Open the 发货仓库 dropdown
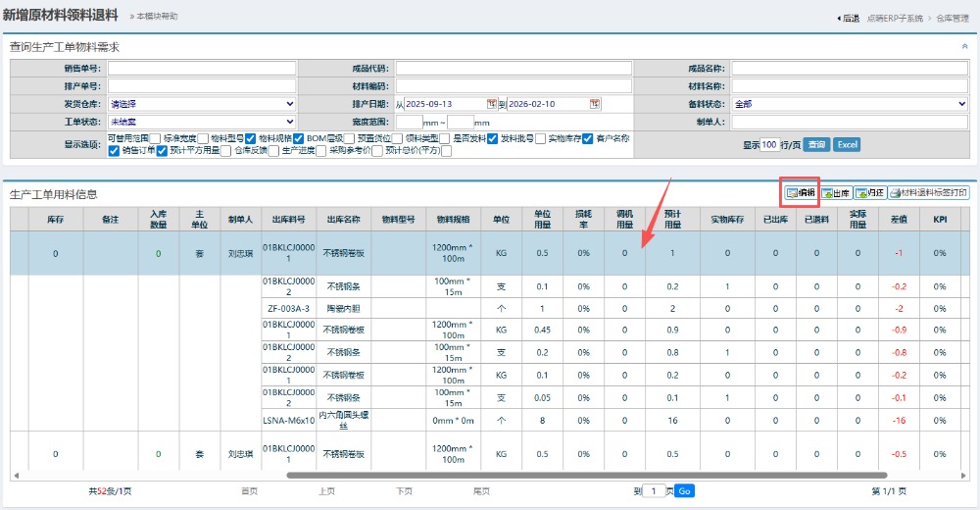 [x=202, y=104]
